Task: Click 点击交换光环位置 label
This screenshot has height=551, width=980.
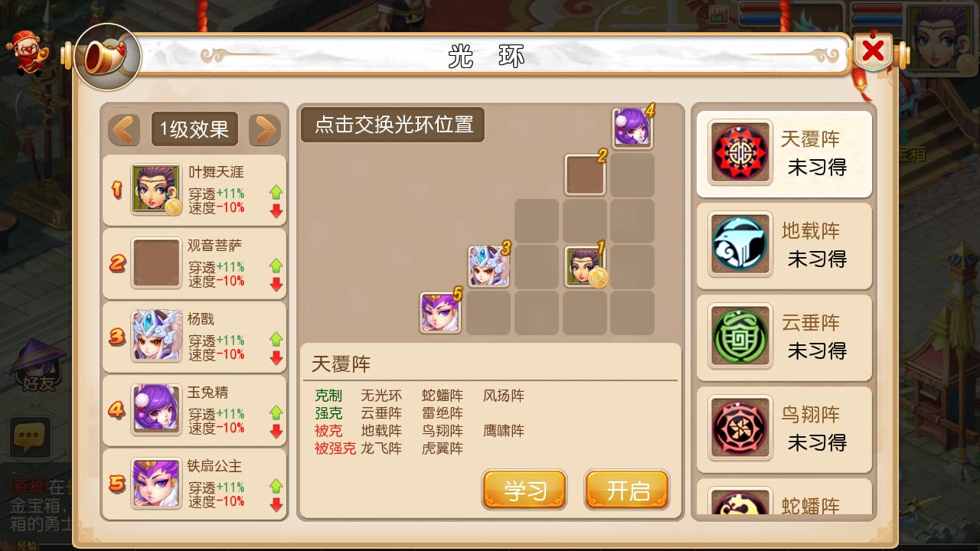Action: [x=393, y=125]
